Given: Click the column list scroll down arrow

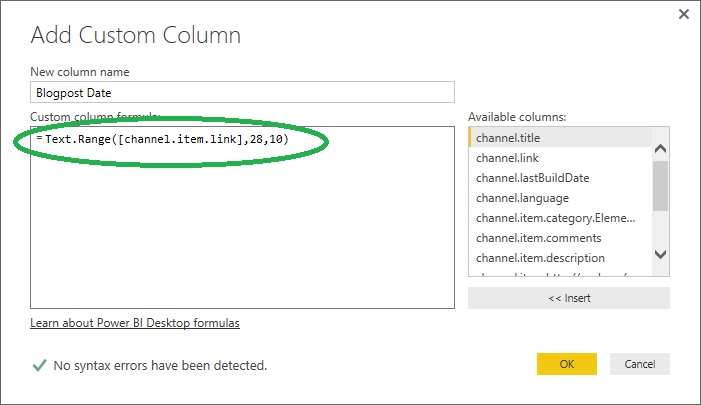Looking at the screenshot, I should [660, 255].
